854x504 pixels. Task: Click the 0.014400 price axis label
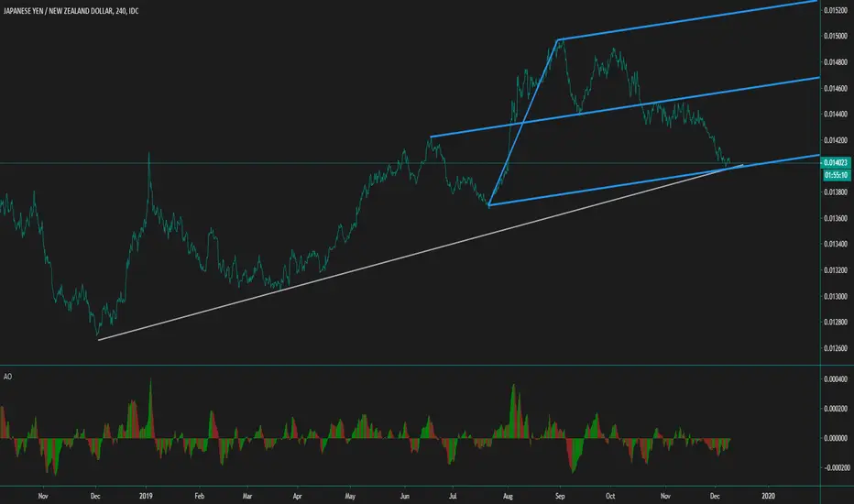point(836,114)
